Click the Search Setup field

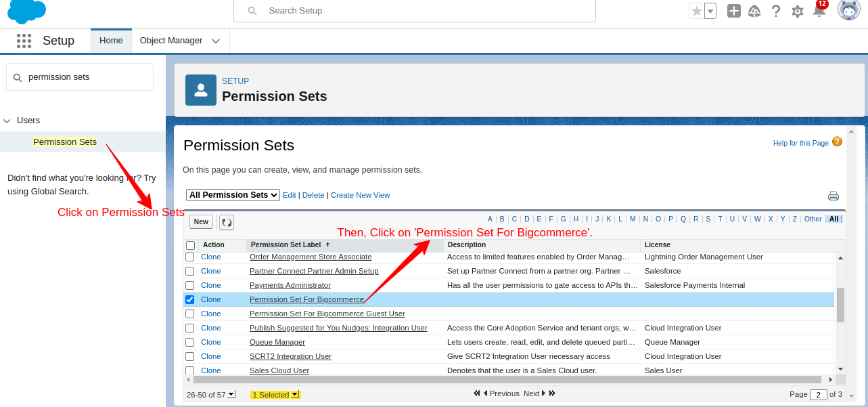[x=415, y=11]
